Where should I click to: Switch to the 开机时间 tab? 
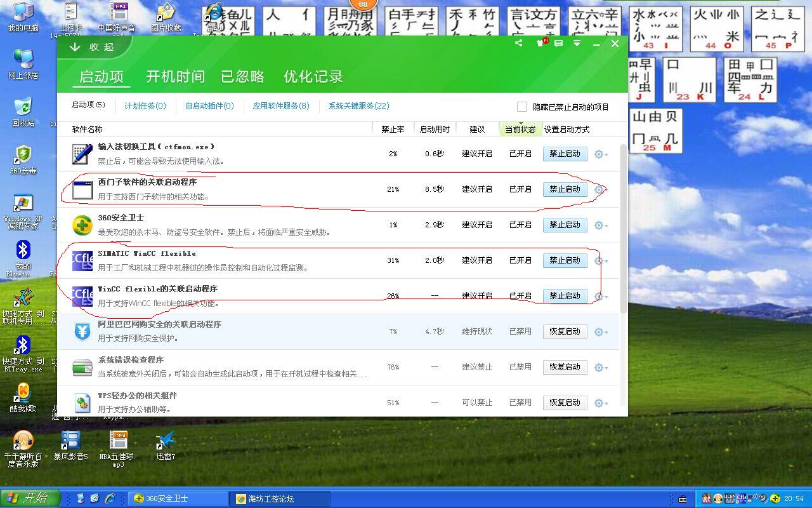175,77
